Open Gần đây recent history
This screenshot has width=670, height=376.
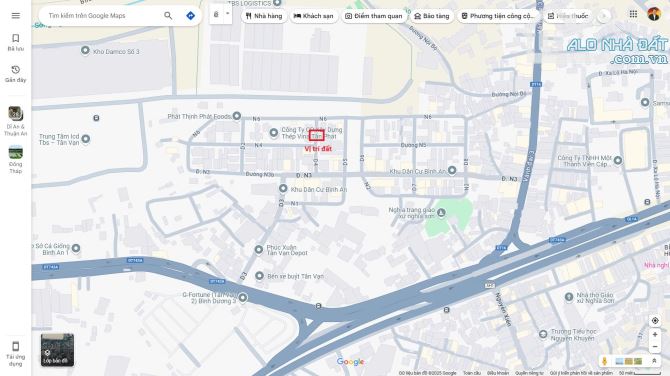pyautogui.click(x=16, y=74)
